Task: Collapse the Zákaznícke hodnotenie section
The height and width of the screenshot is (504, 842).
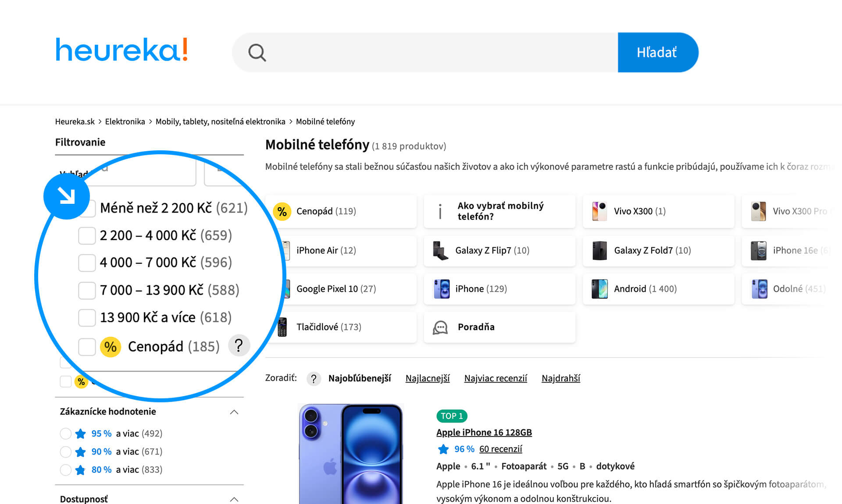Action: click(x=234, y=412)
